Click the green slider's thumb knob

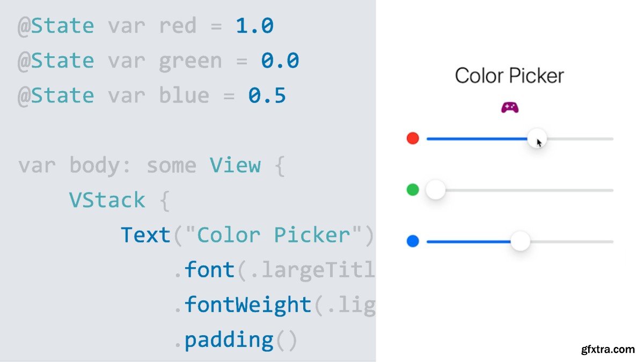[x=435, y=190]
